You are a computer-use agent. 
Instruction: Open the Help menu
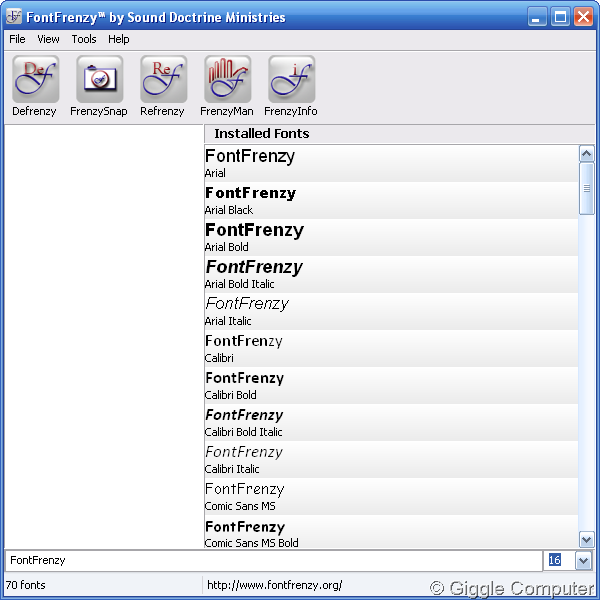tap(119, 39)
